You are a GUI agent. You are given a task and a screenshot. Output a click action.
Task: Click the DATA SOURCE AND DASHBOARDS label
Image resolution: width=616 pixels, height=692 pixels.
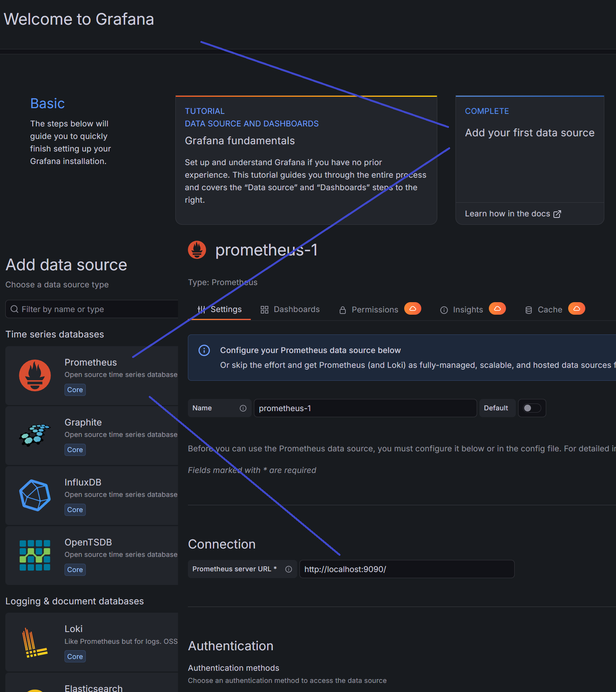coord(252,124)
